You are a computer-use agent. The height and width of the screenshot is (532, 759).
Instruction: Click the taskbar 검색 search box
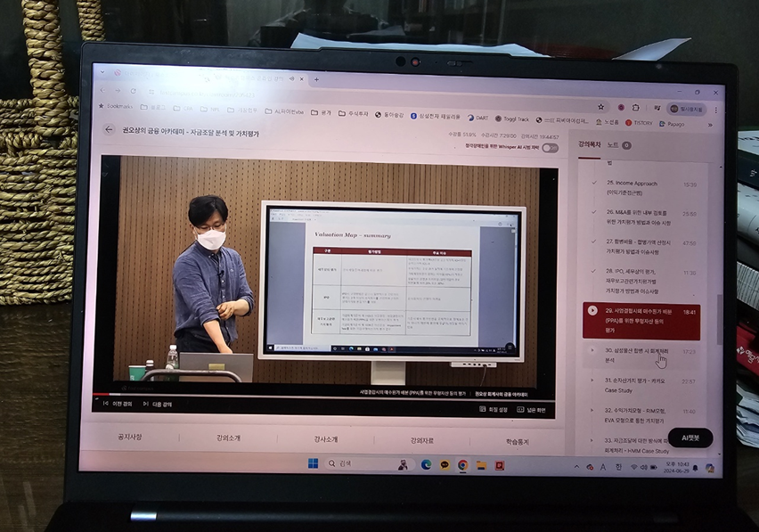371,463
